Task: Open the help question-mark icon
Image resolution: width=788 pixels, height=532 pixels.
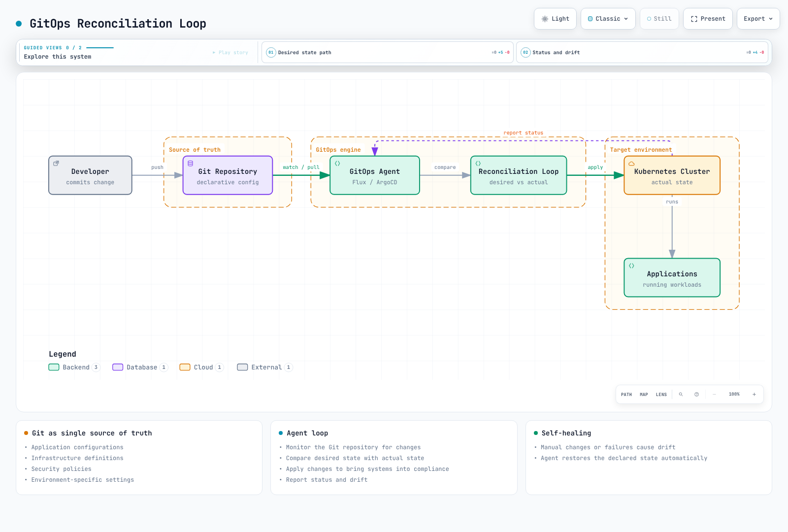Action: click(x=696, y=395)
